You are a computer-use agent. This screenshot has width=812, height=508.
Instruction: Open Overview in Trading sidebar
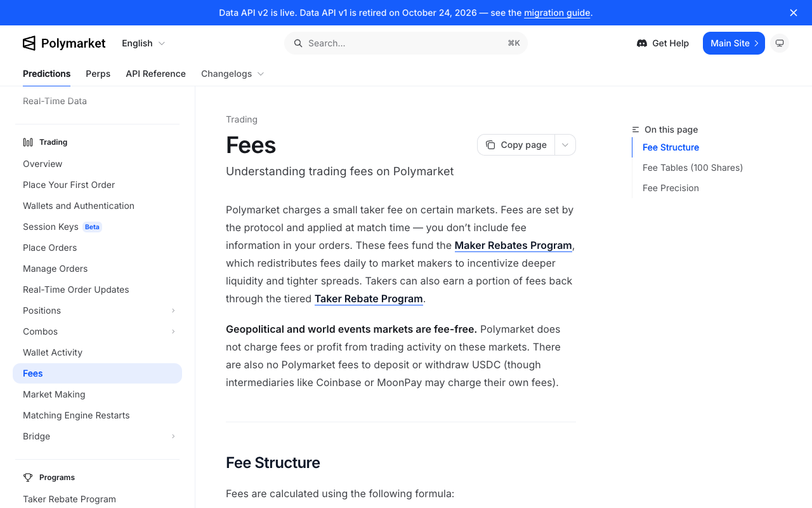pyautogui.click(x=97, y=164)
